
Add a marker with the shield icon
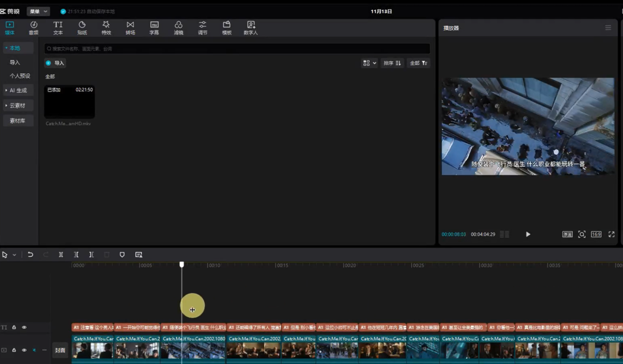(x=122, y=255)
